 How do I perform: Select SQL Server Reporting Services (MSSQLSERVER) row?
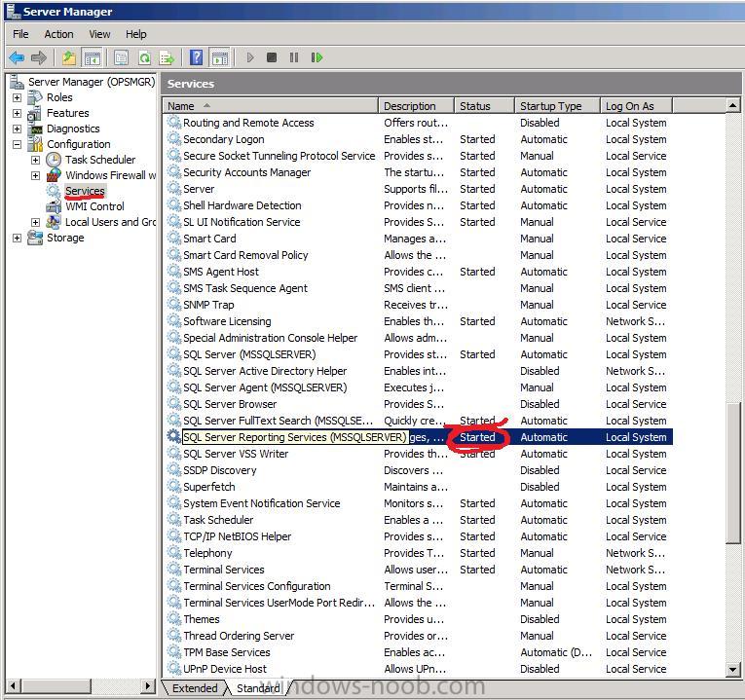[x=420, y=437]
